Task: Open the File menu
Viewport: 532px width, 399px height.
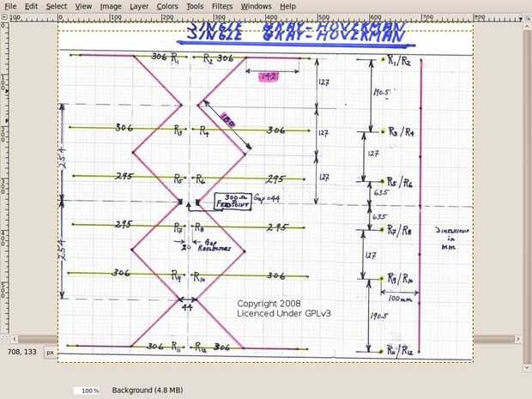Action: (x=10, y=7)
